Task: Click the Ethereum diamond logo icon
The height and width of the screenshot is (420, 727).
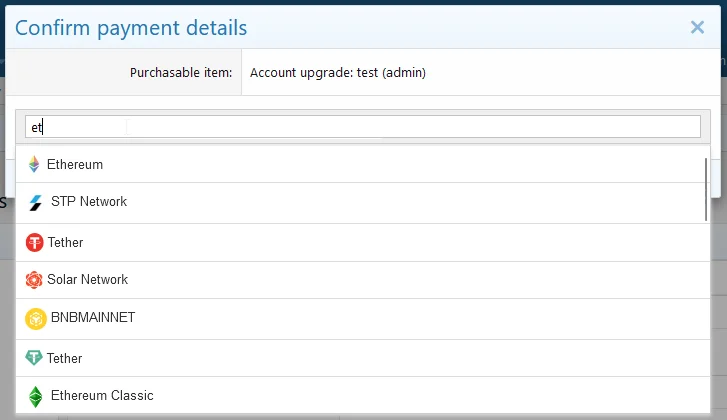Action: [34, 164]
